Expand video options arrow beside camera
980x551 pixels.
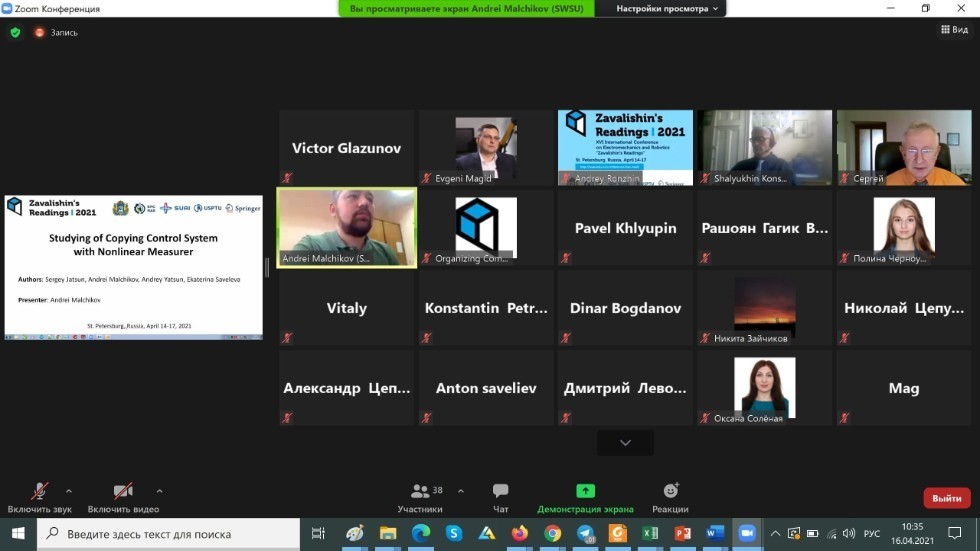click(x=159, y=491)
